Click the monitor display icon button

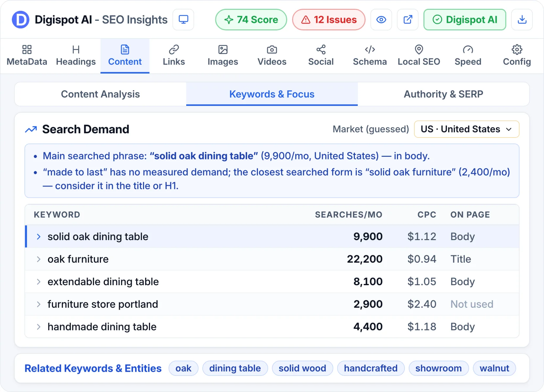pos(183,20)
